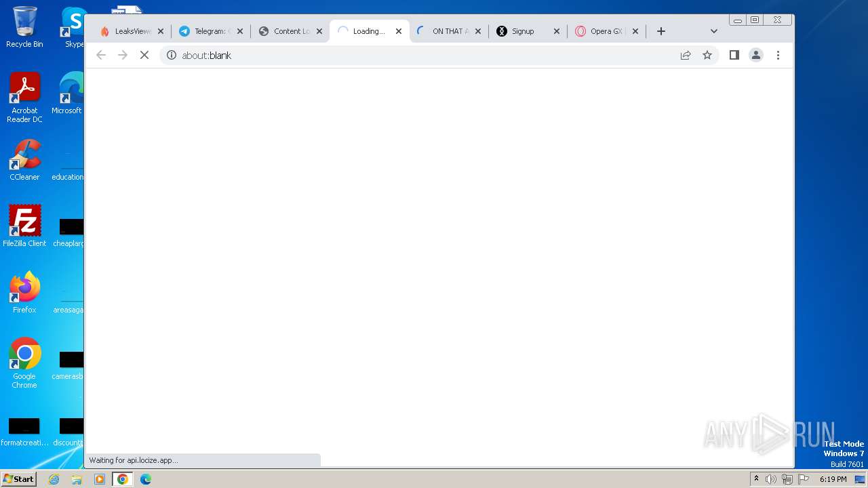Image resolution: width=868 pixels, height=488 pixels.
Task: Open Microsoft Edge desktop shortcut
Action: (68, 94)
